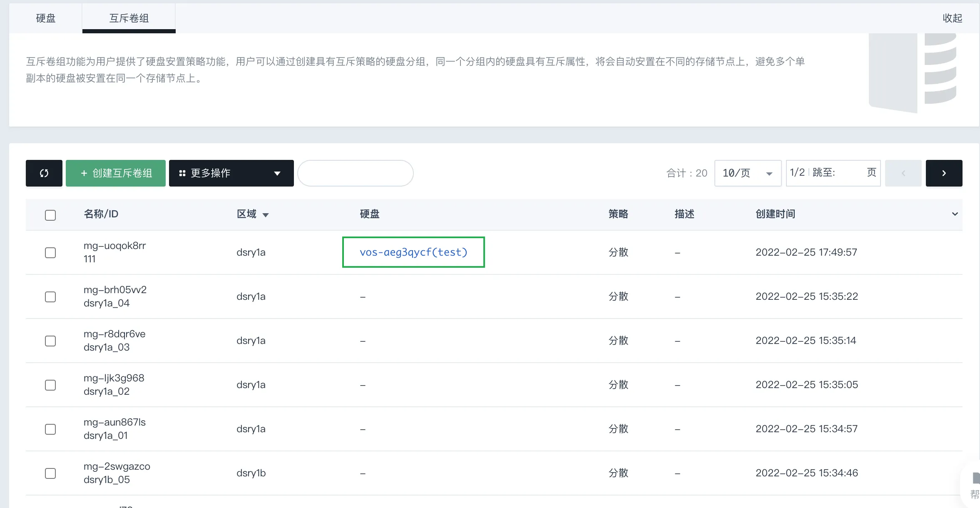The height and width of the screenshot is (508, 980).
Task: Check the mg-ljk3g968 row checkbox
Action: click(50, 385)
